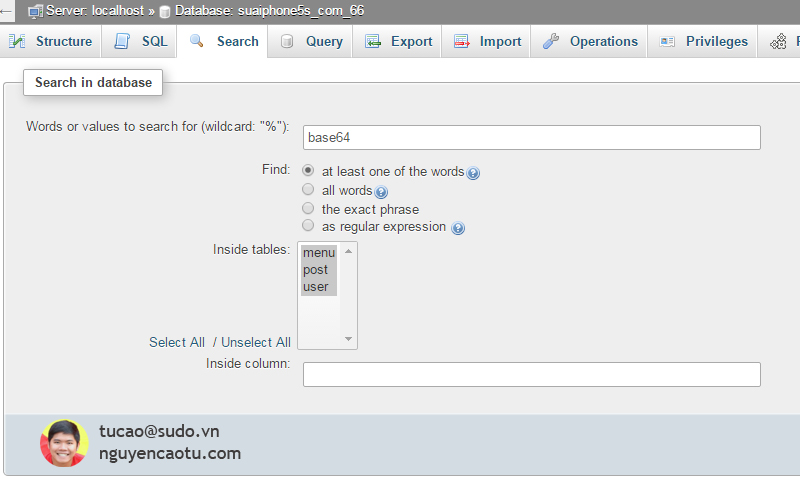Click the Structure tab icon
Screen dimensions: 800x479
[17, 41]
